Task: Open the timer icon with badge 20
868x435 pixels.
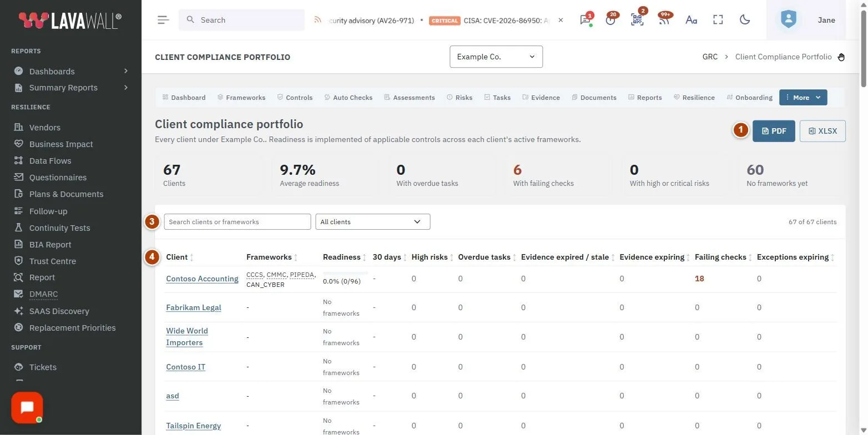Action: [610, 20]
